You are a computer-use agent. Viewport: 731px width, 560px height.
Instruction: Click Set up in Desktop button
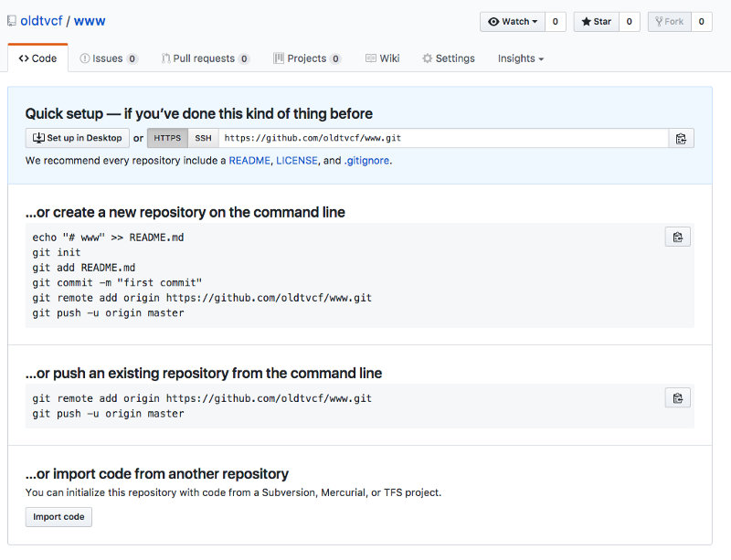tap(78, 138)
